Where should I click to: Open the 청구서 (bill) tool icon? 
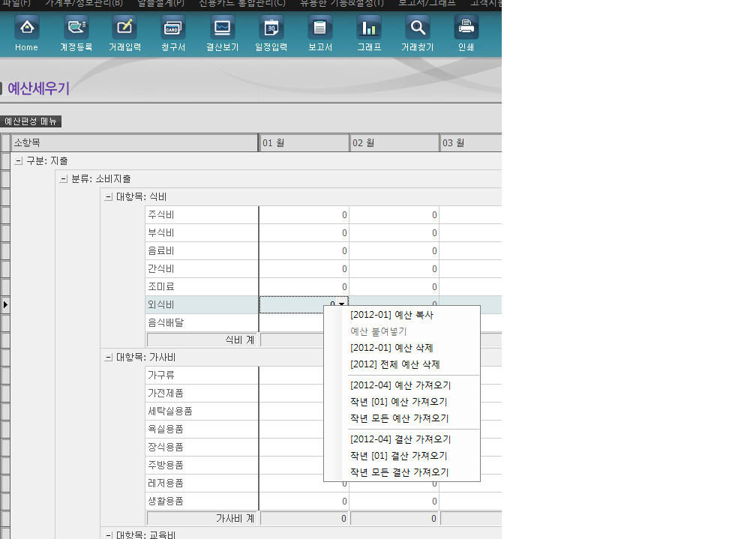coord(172,34)
